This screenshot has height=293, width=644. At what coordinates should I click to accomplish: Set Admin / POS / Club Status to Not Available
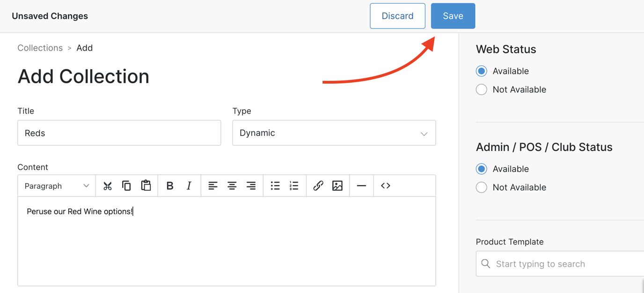[x=481, y=187]
